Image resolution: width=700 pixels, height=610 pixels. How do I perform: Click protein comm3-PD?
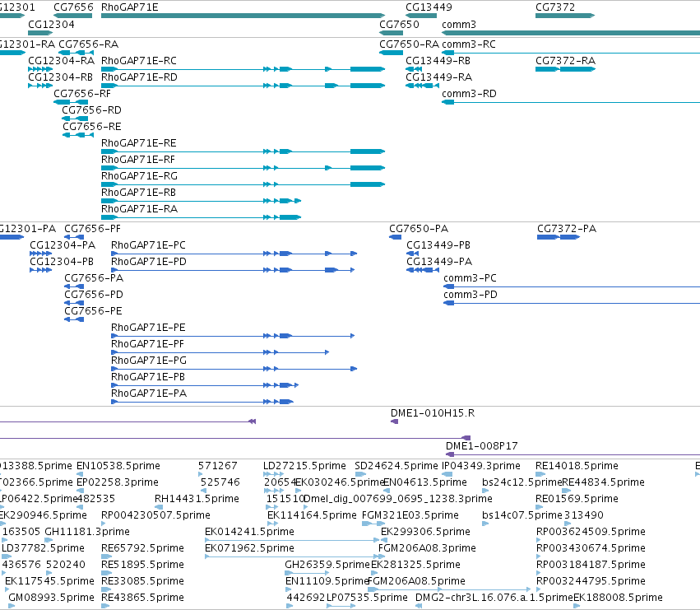click(572, 303)
